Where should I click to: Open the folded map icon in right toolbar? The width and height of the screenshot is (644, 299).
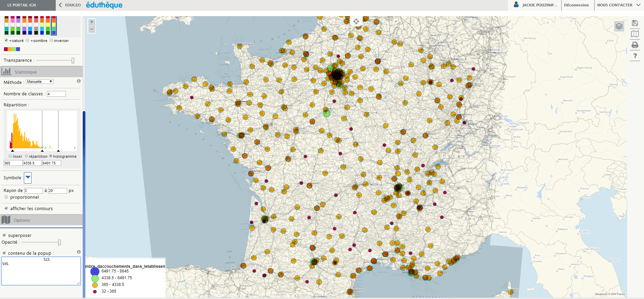[x=635, y=34]
